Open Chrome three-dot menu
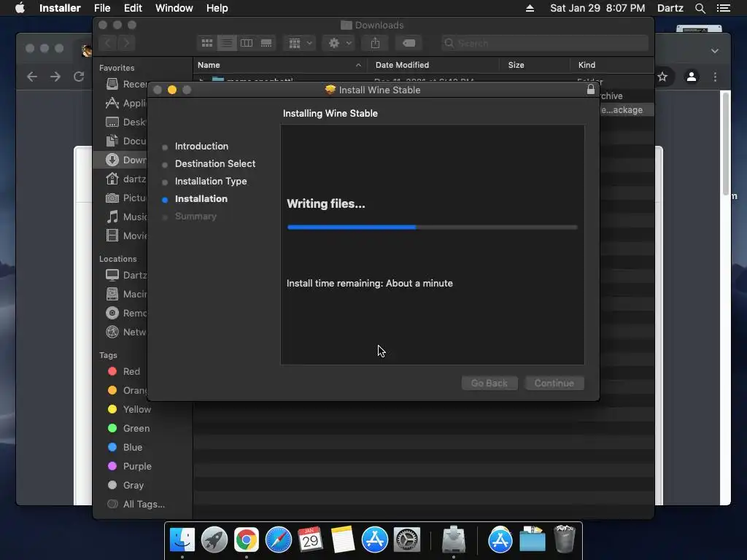747x560 pixels. point(715,77)
